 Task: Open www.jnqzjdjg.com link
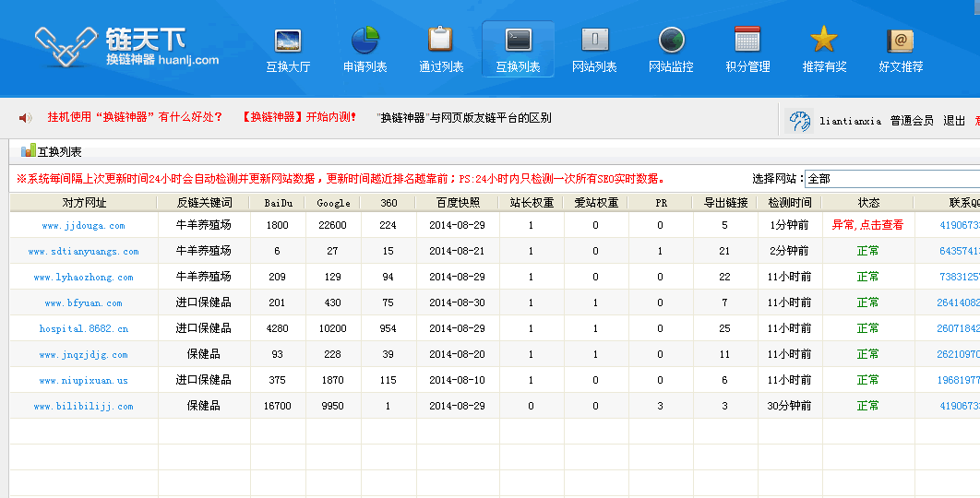(84, 354)
